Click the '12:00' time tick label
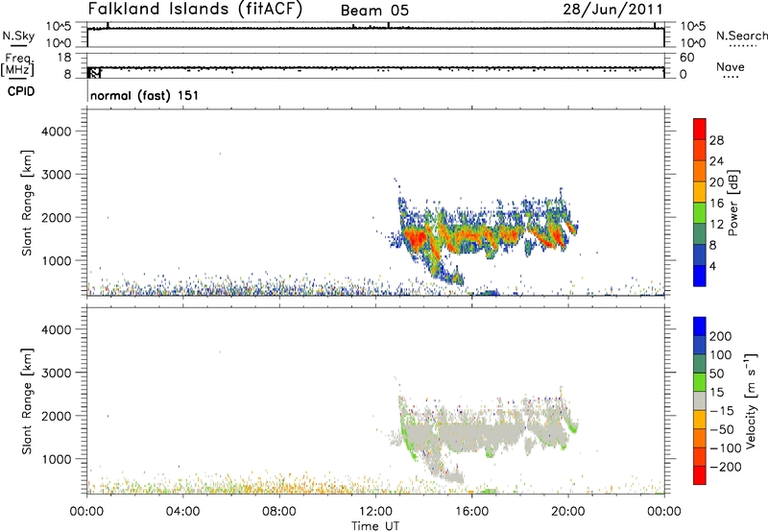Image resolution: width=768 pixels, height=532 pixels. 375,512
